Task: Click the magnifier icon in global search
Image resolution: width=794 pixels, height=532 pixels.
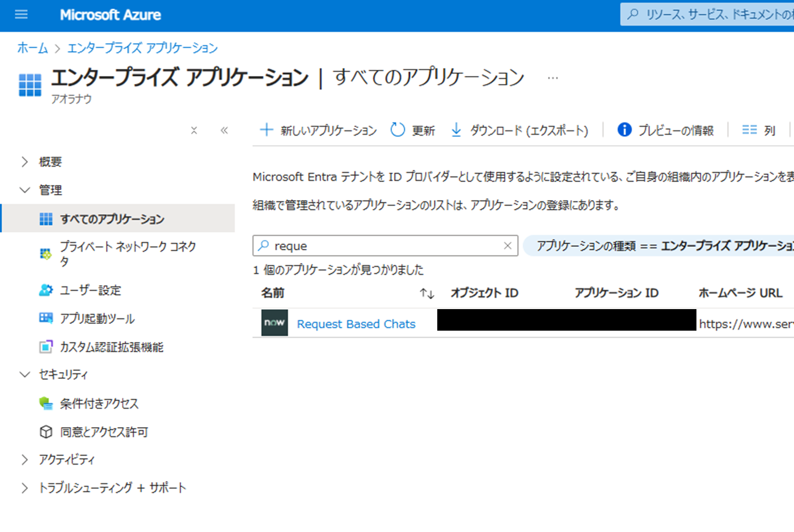Action: (x=633, y=14)
